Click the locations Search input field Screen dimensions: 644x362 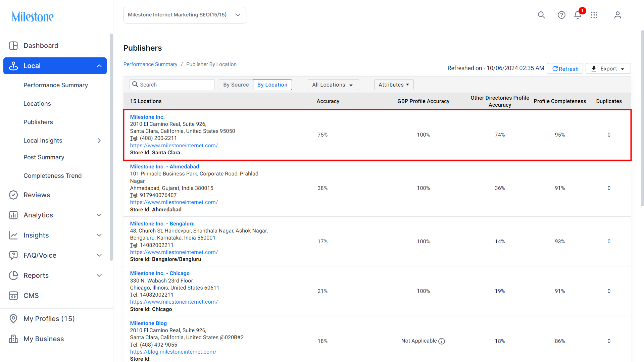[172, 85]
